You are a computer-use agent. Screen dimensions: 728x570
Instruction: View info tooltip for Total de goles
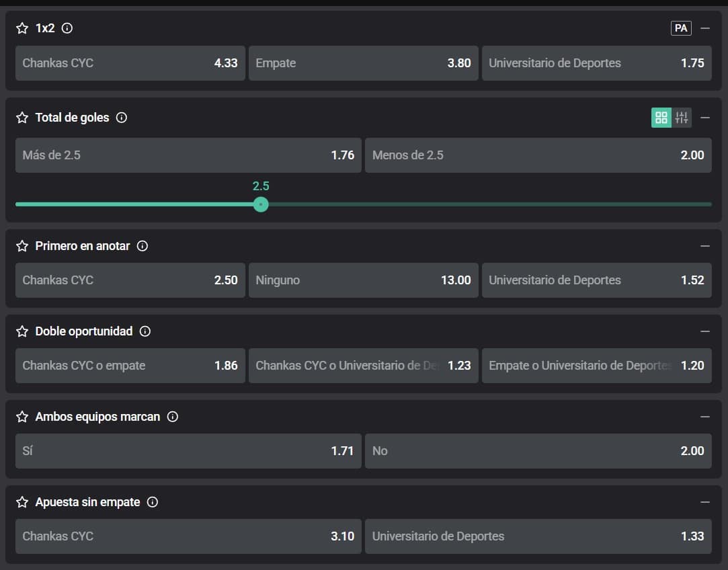[122, 118]
